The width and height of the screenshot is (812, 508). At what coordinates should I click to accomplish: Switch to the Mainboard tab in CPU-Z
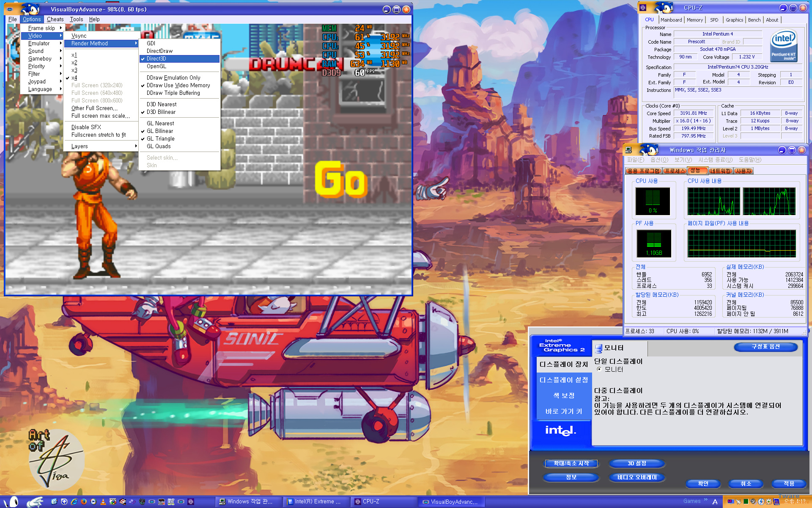pos(671,20)
